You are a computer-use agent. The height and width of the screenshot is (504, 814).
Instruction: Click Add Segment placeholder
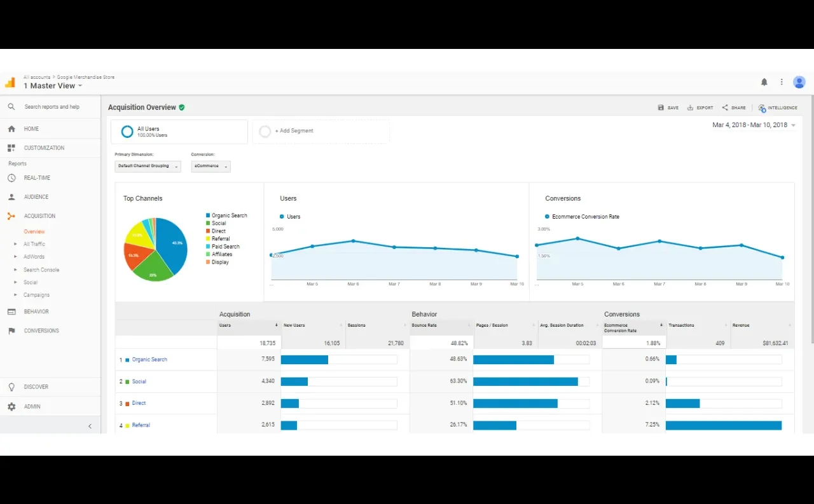(x=321, y=131)
